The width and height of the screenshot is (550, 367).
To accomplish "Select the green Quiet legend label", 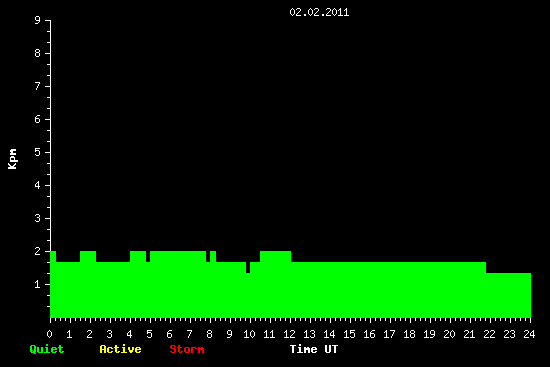I will (47, 349).
